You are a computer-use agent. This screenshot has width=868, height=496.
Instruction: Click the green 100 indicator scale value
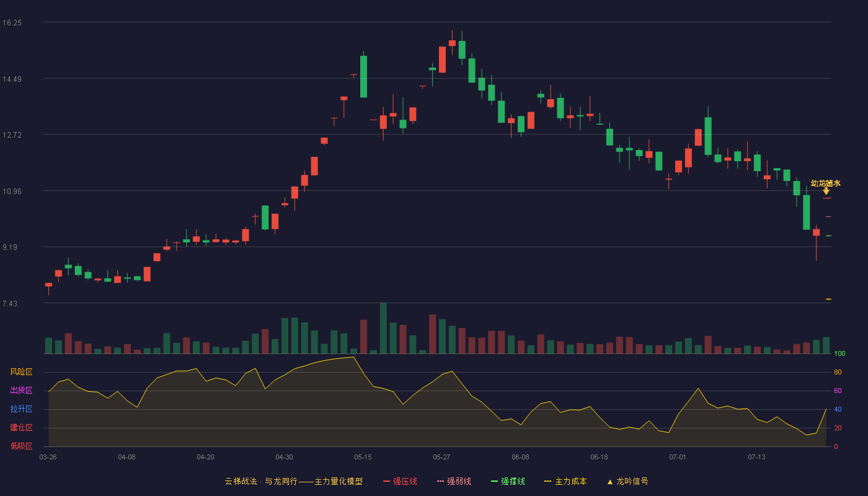839,354
